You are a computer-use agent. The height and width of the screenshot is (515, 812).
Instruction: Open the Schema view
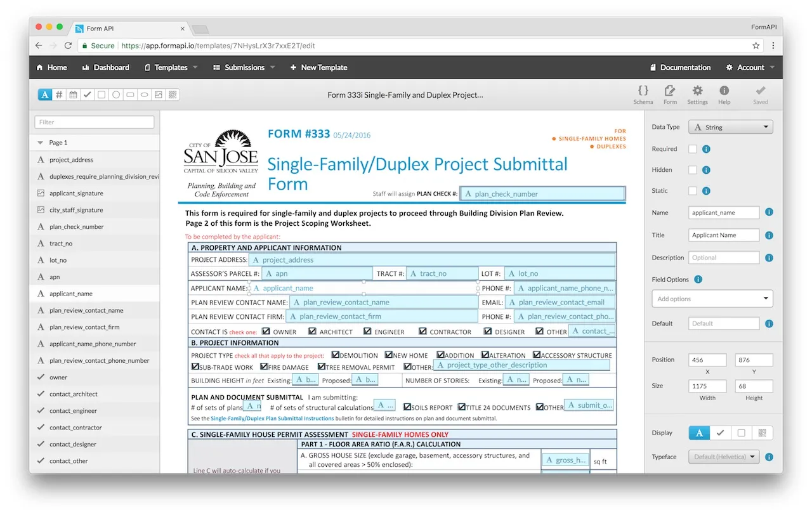[643, 94]
